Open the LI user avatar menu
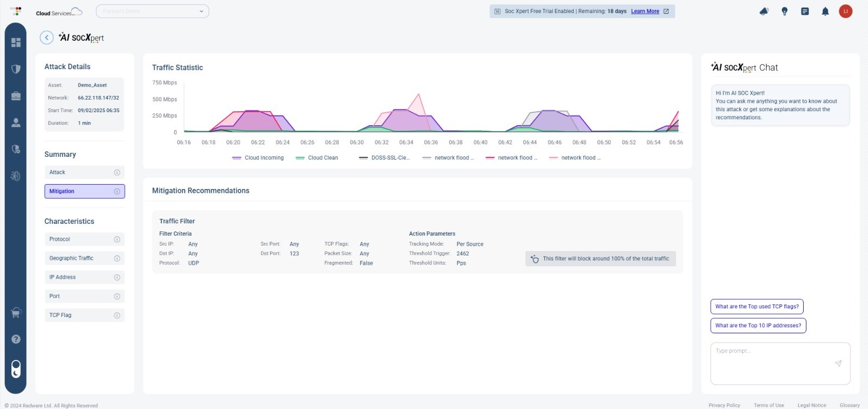Screen dimensions: 868x409 pos(846,11)
